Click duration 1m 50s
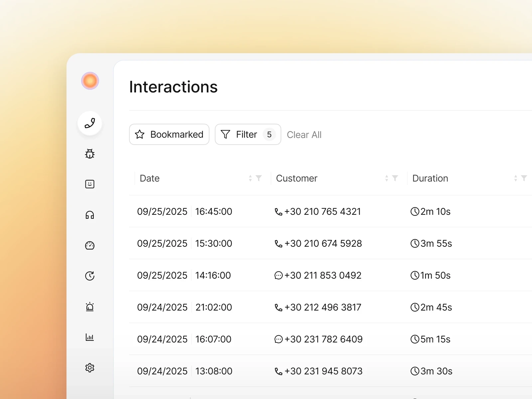The height and width of the screenshot is (399, 532). [435, 275]
